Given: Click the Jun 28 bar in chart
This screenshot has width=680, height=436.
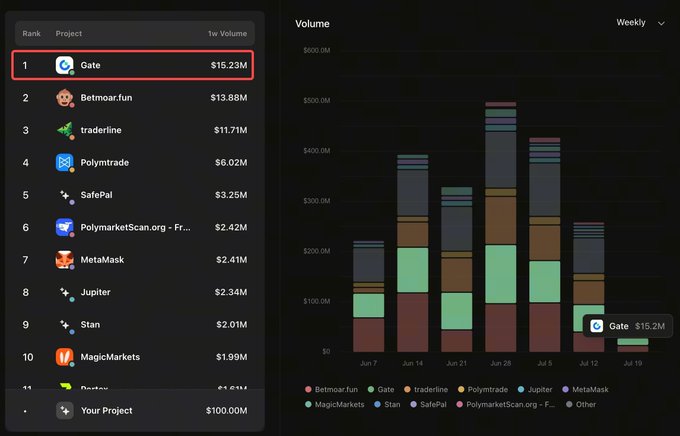Looking at the screenshot, I should pos(501,227).
